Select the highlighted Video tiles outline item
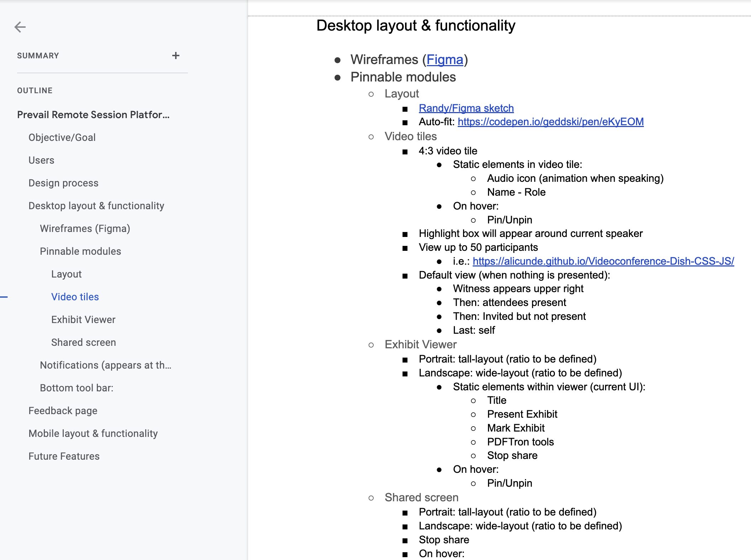This screenshot has height=560, width=751. [75, 297]
